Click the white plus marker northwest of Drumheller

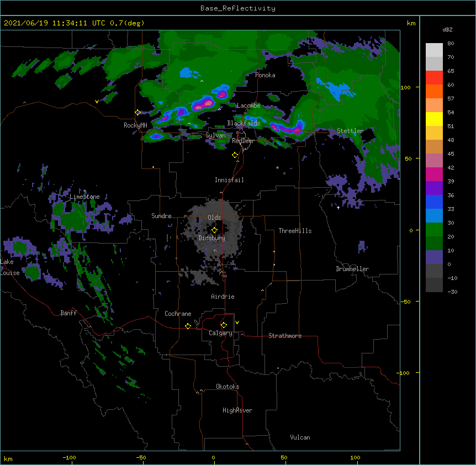point(338,207)
